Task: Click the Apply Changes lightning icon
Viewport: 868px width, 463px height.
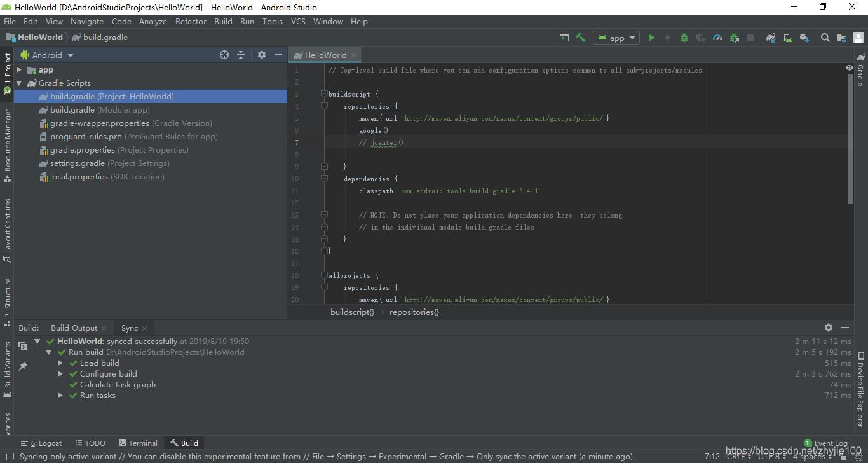Action: coord(667,38)
